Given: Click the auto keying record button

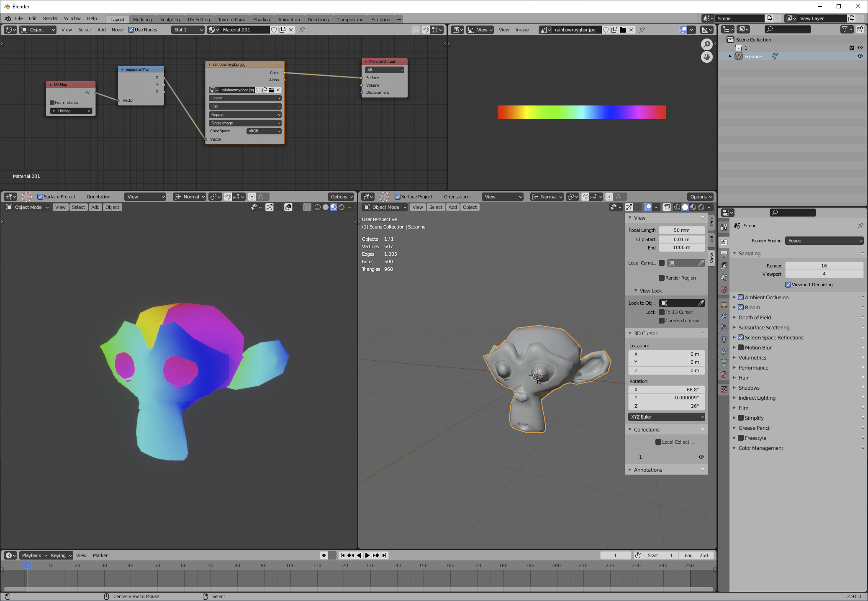Looking at the screenshot, I should coord(324,555).
